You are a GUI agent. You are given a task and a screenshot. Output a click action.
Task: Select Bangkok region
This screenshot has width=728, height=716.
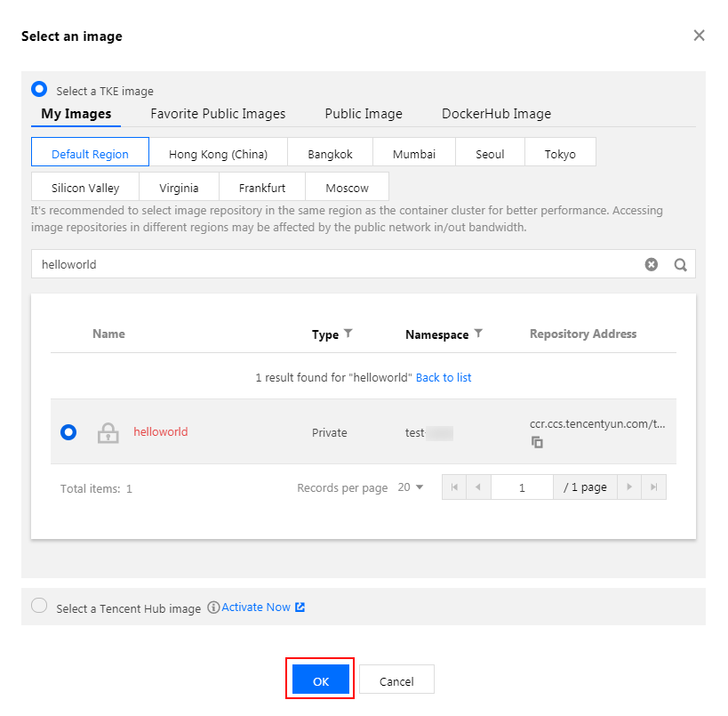tap(330, 151)
